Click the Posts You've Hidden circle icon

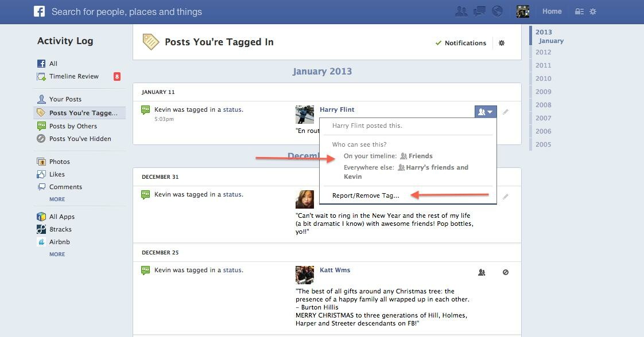pyautogui.click(x=41, y=139)
